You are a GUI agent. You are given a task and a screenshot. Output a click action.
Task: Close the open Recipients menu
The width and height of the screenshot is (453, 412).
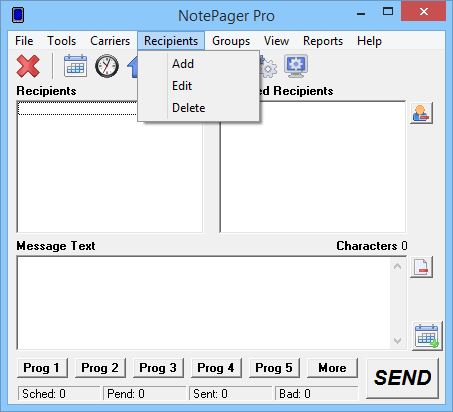171,41
